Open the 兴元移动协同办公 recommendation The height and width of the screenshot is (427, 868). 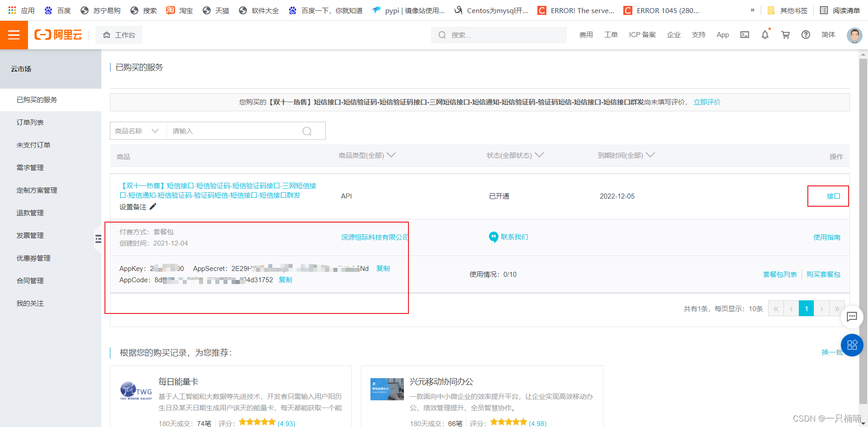[441, 382]
